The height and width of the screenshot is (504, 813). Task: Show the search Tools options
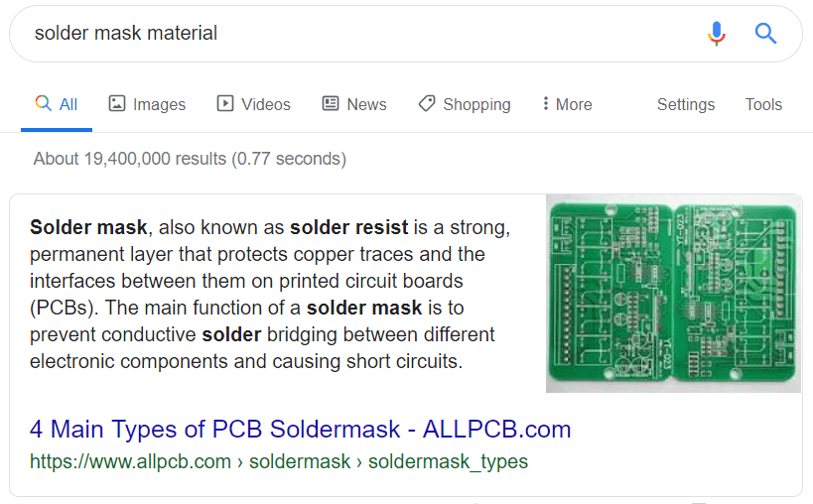point(763,104)
